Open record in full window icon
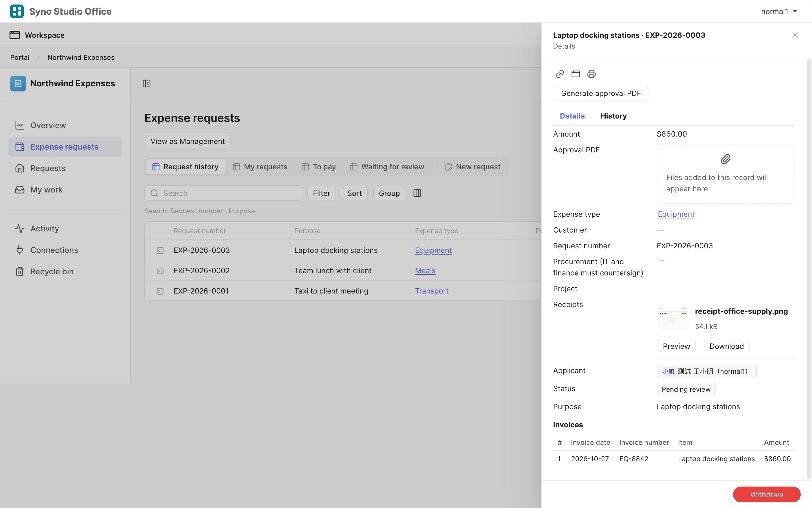The image size is (812, 508). pyautogui.click(x=575, y=74)
